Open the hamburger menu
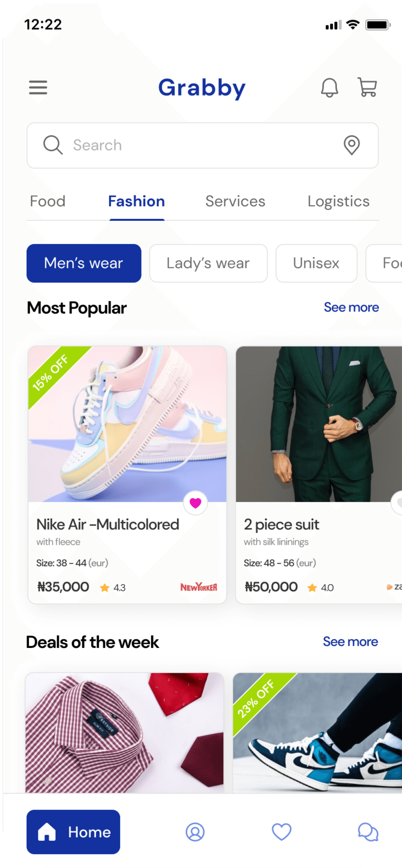This screenshot has width=402, height=868. (38, 88)
